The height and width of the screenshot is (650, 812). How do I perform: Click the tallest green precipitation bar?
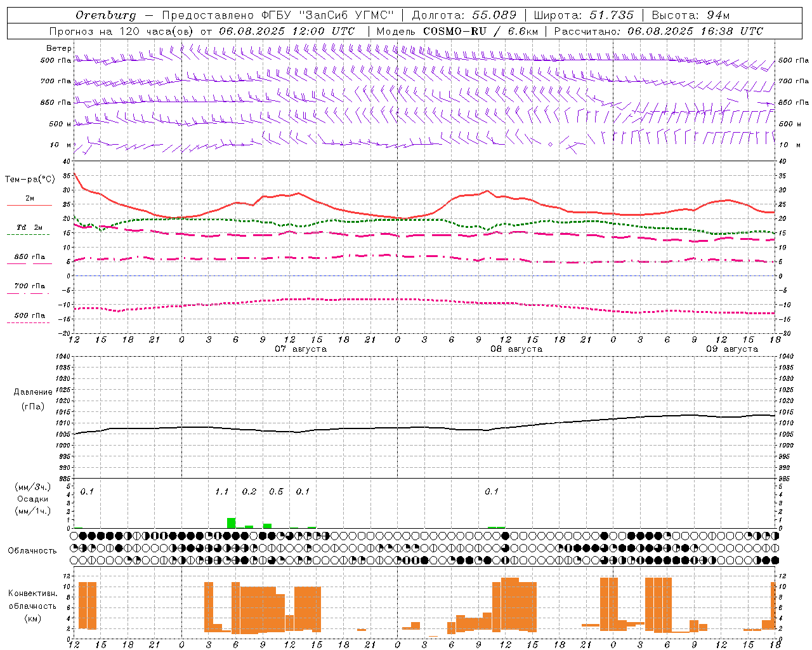coord(232,523)
